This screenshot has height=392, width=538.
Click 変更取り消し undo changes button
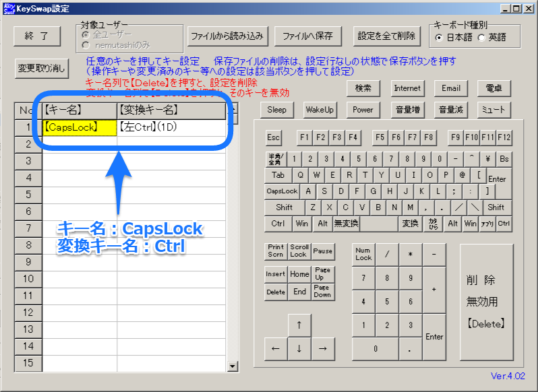coord(42,69)
